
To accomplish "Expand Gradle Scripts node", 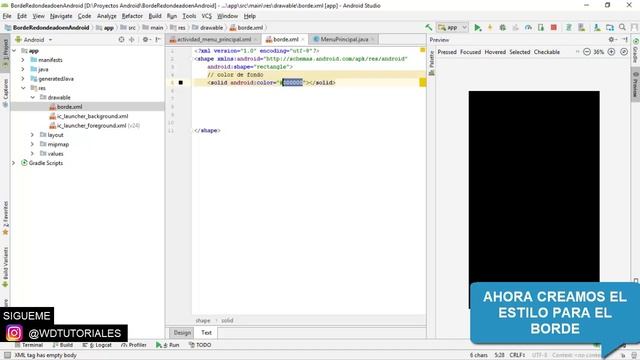I will 14,163.
